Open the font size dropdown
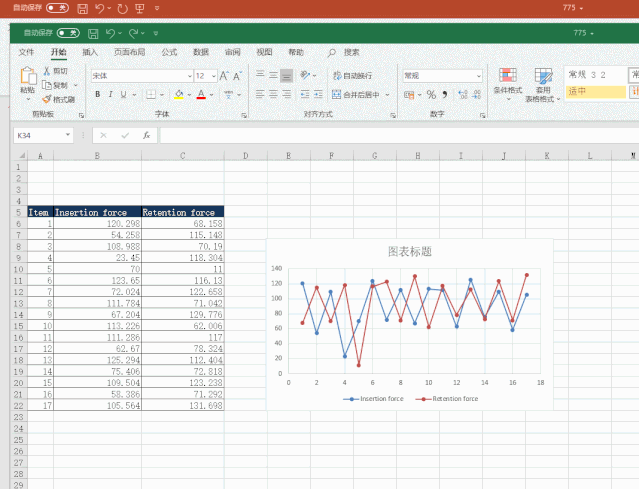This screenshot has width=639, height=489. tap(213, 76)
